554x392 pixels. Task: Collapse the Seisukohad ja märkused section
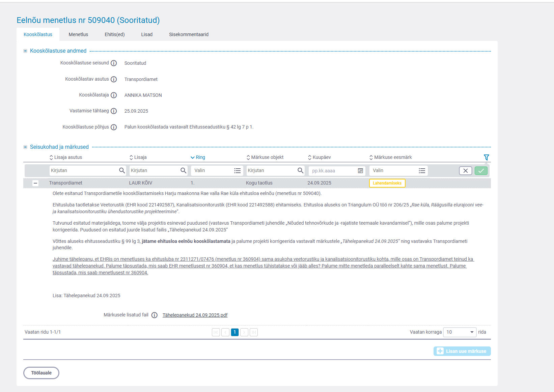pyautogui.click(x=25, y=147)
